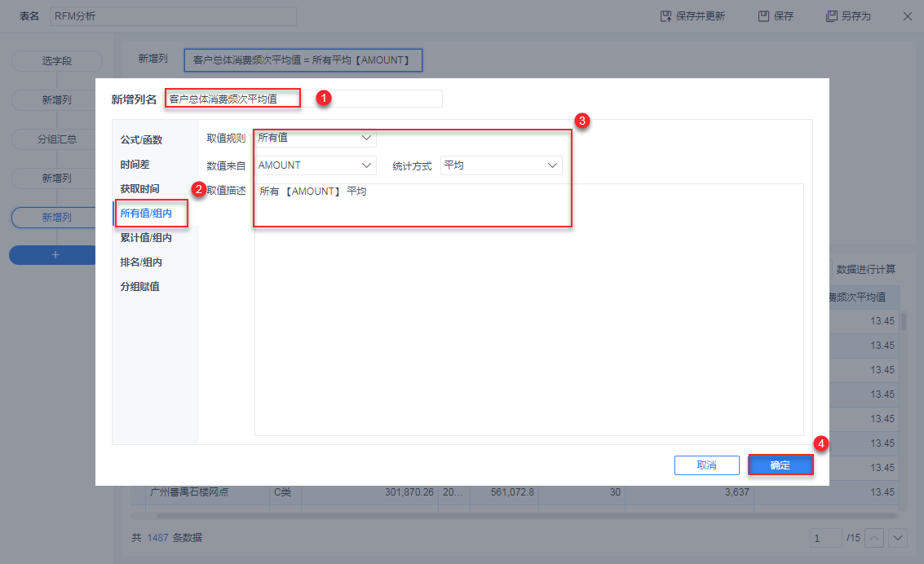Click the 新增列名 input field
Image resolution: width=924 pixels, height=564 pixels.
click(x=304, y=99)
